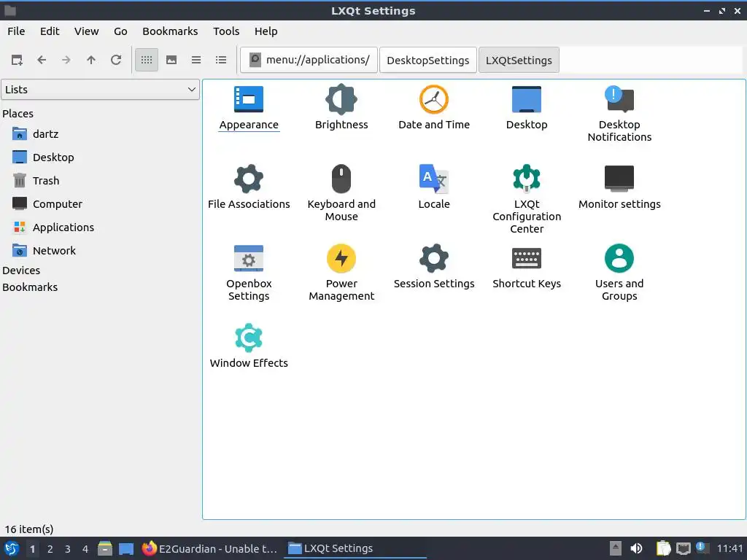This screenshot has height=560, width=747.
Task: Open the File menu
Action: [16, 31]
